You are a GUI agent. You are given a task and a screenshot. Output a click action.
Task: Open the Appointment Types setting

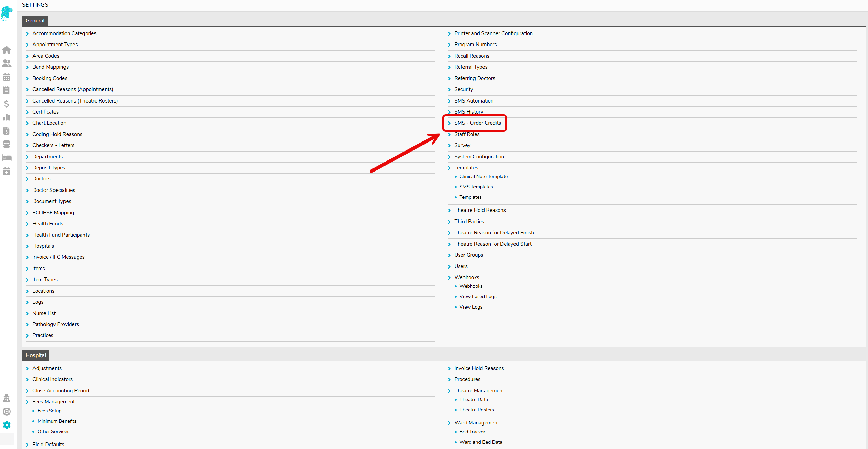55,45
